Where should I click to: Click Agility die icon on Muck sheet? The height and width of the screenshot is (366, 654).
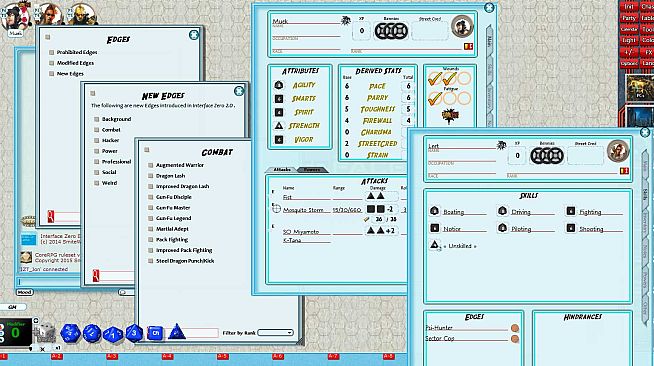279,85
